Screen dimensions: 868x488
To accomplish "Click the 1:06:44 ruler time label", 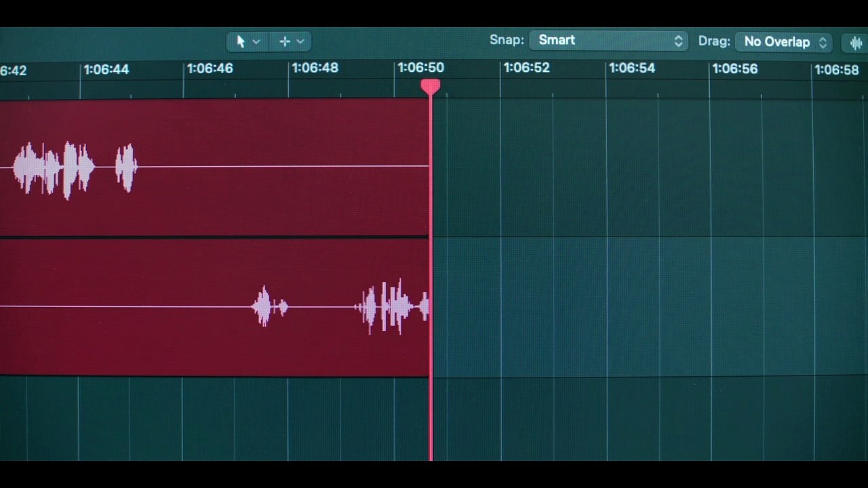I will pos(106,69).
